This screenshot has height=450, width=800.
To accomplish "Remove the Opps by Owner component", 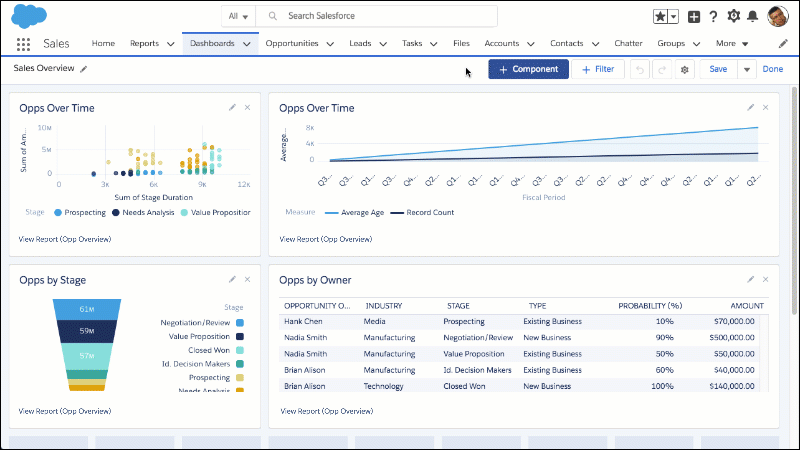I will (x=766, y=279).
